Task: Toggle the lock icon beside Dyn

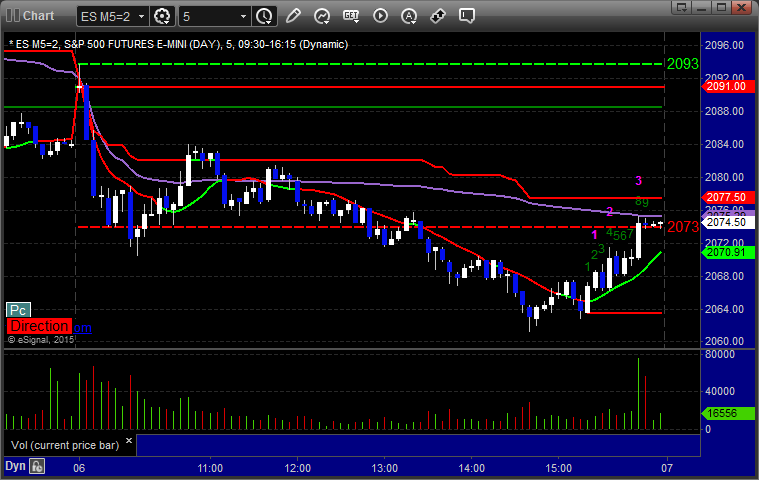Action: [37, 466]
